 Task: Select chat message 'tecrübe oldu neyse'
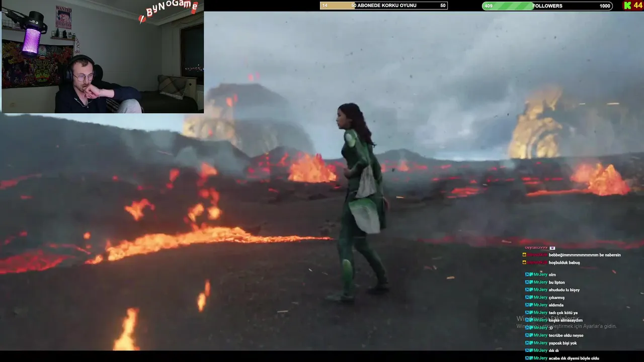pyautogui.click(x=566, y=335)
